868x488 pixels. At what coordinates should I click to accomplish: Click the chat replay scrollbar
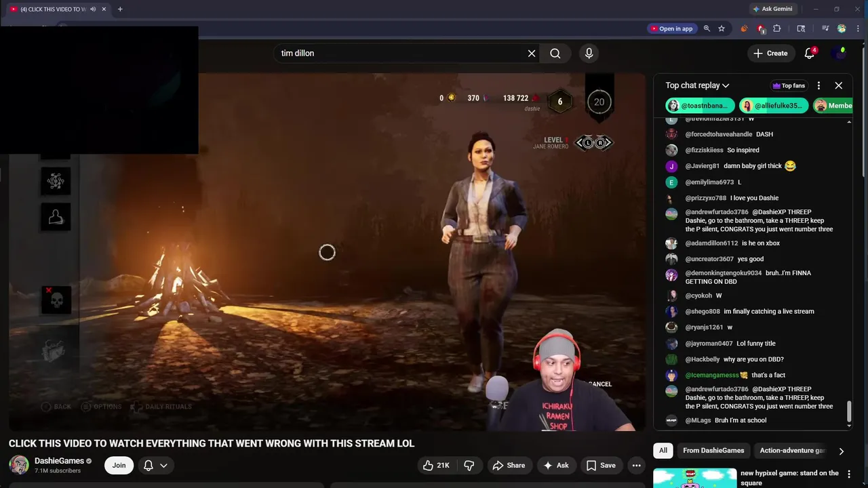849,411
